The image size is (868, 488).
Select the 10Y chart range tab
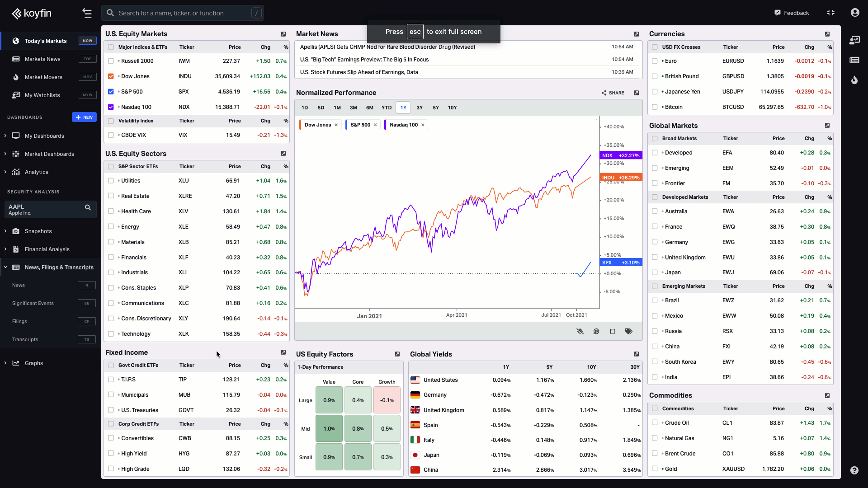(453, 108)
